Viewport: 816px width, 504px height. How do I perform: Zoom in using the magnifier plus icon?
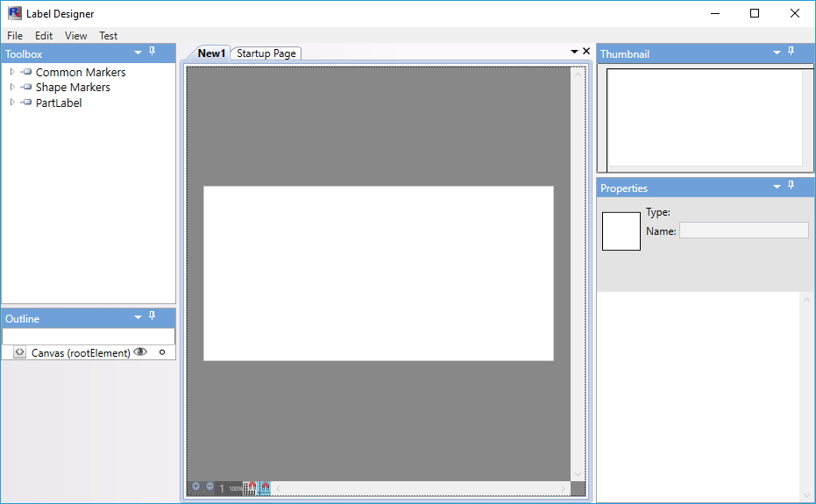(x=195, y=488)
